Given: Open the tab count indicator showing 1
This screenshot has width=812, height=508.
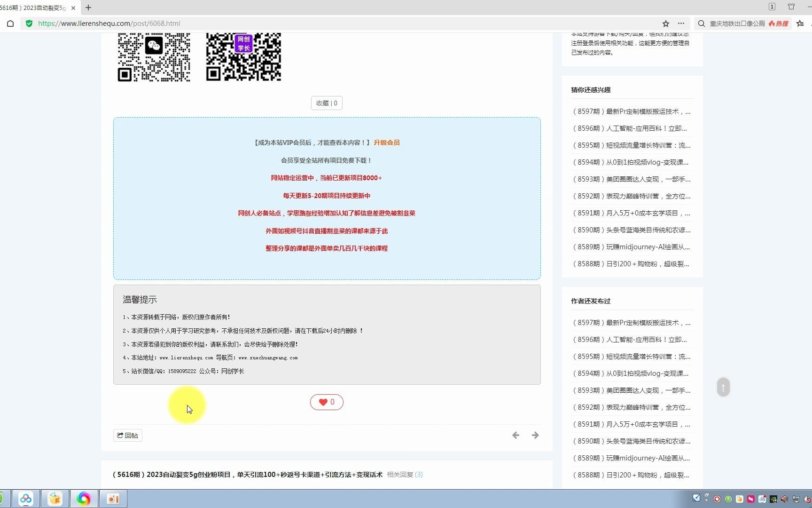Looking at the screenshot, I should click(x=772, y=7).
